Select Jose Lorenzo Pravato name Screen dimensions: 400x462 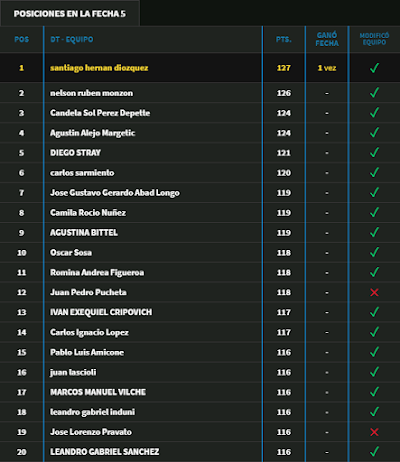(91, 432)
